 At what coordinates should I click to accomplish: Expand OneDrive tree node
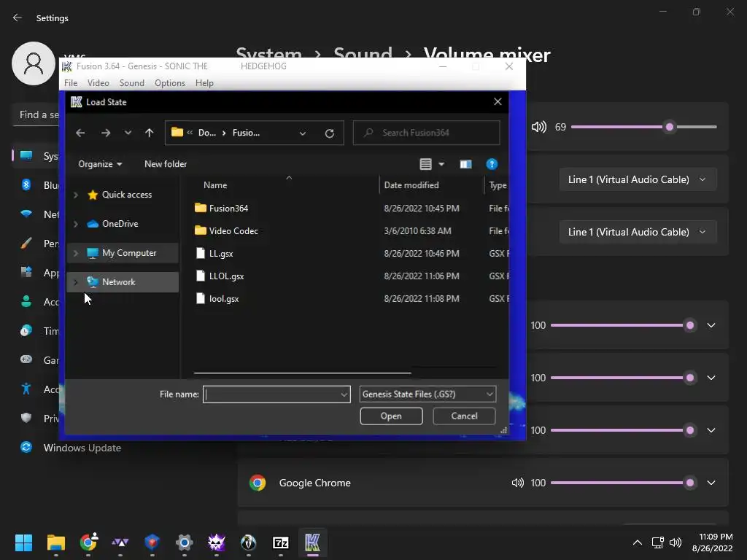coord(76,224)
